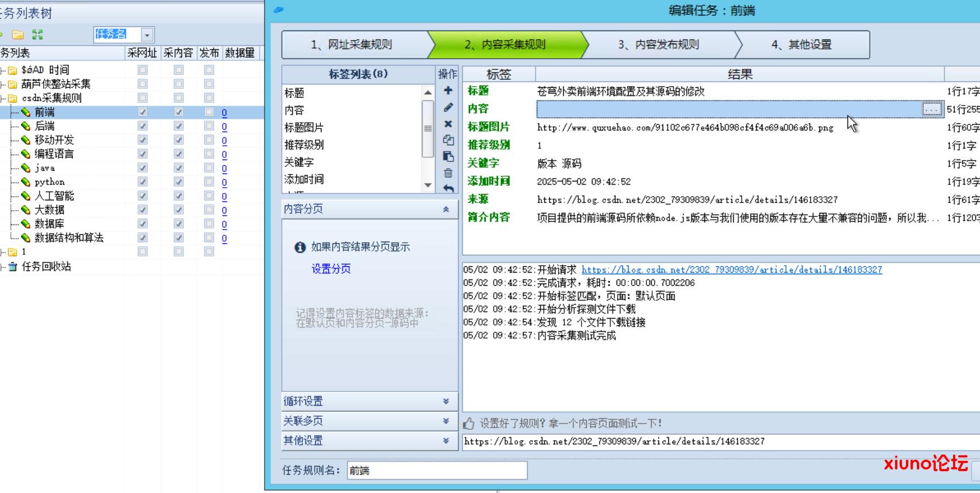Click the recycle bin icon of 任务回收站

(13, 266)
